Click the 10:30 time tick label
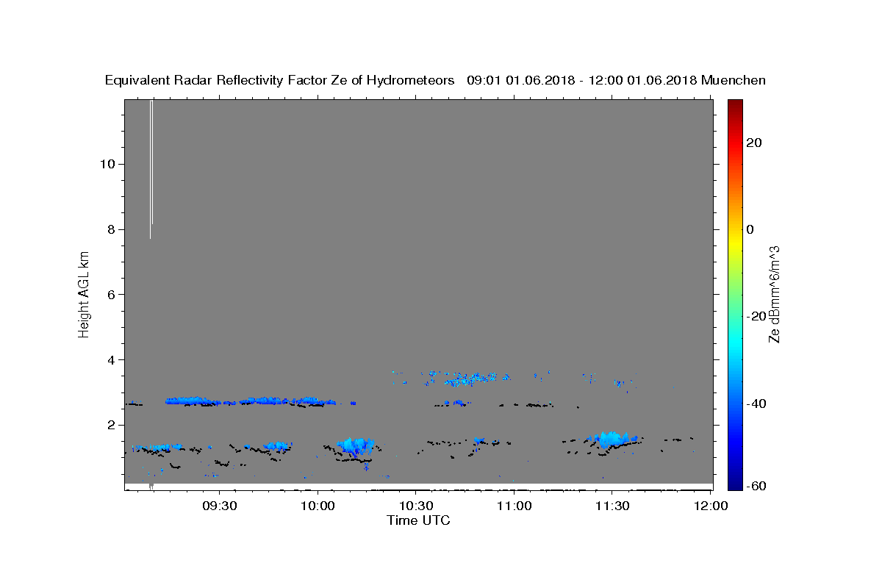 pos(416,506)
